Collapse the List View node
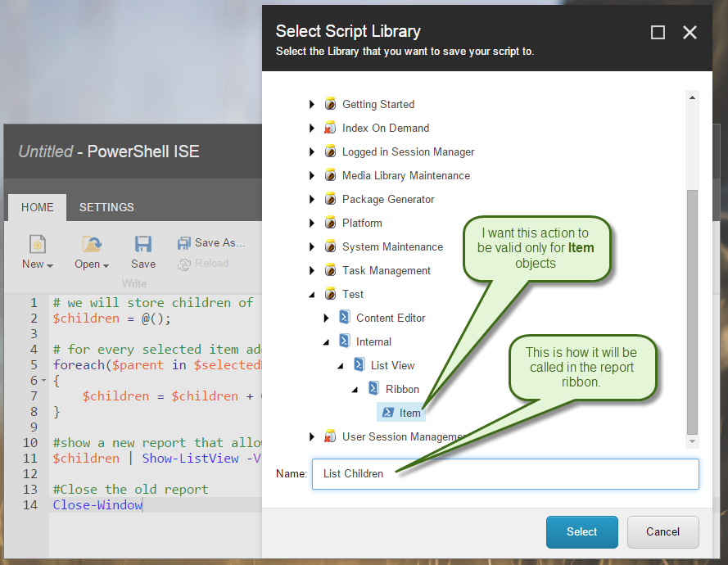 [340, 366]
